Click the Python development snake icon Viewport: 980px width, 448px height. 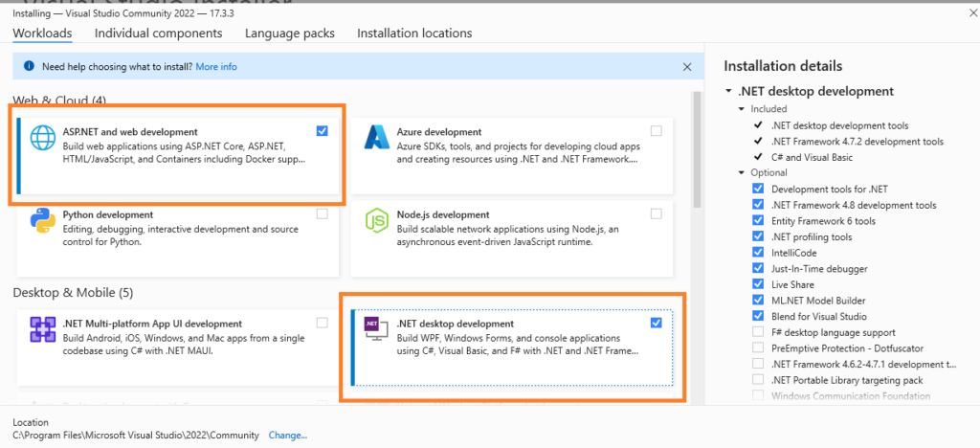coord(41,220)
